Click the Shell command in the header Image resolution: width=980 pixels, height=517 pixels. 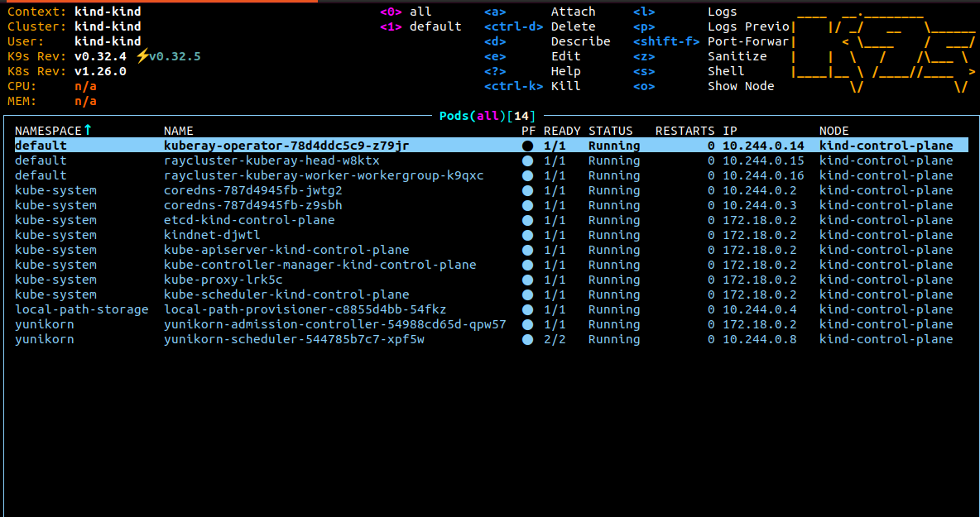[x=725, y=71]
